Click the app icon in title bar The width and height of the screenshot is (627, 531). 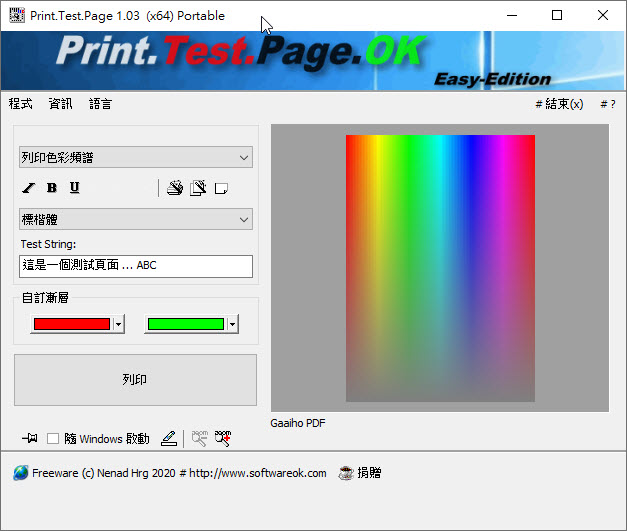[x=17, y=15]
